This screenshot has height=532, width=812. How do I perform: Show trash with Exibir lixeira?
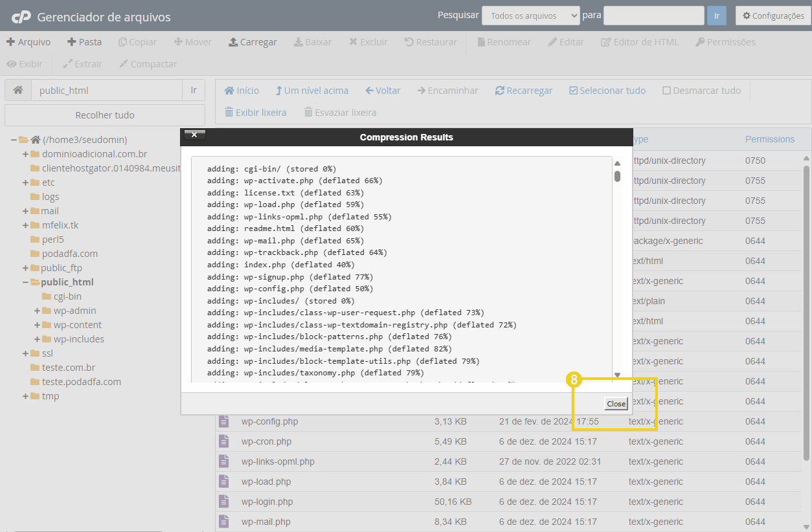tap(255, 113)
